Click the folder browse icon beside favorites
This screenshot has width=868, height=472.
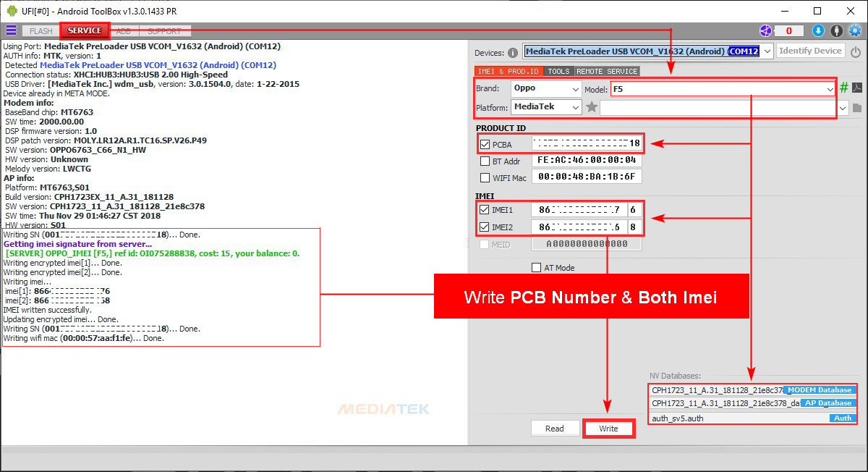pyautogui.click(x=857, y=108)
